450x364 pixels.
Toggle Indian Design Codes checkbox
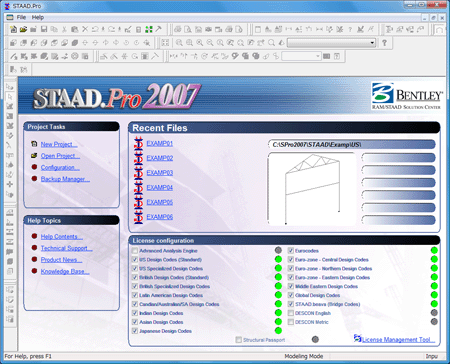coord(135,313)
